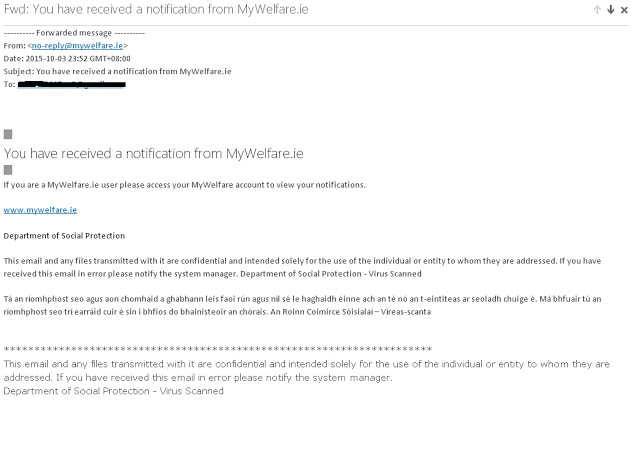Open the www.mywelfare.ie link
This screenshot has width=640, height=474.
[40, 210]
